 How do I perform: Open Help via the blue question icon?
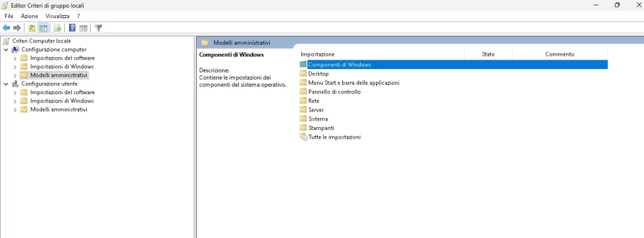(72, 28)
